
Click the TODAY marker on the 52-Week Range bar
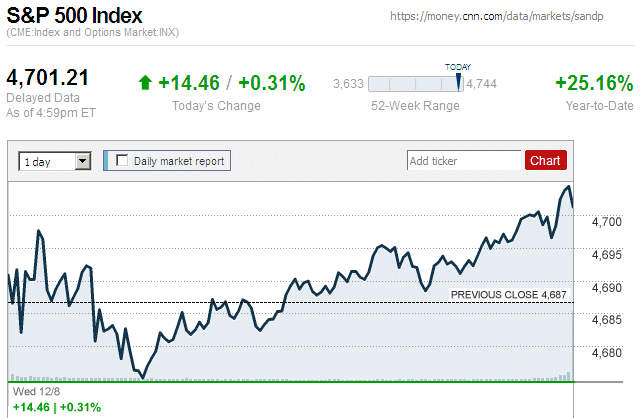tap(459, 80)
